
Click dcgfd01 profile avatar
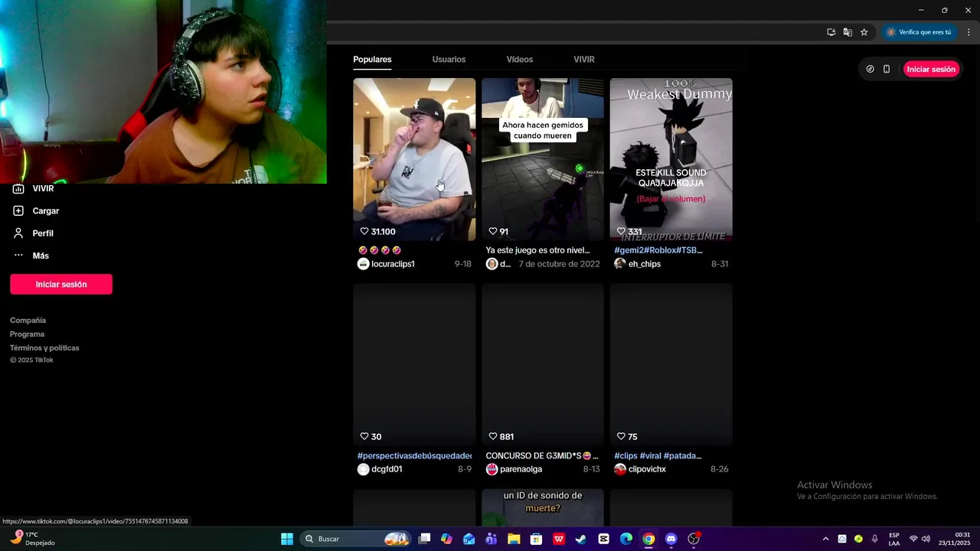[364, 469]
